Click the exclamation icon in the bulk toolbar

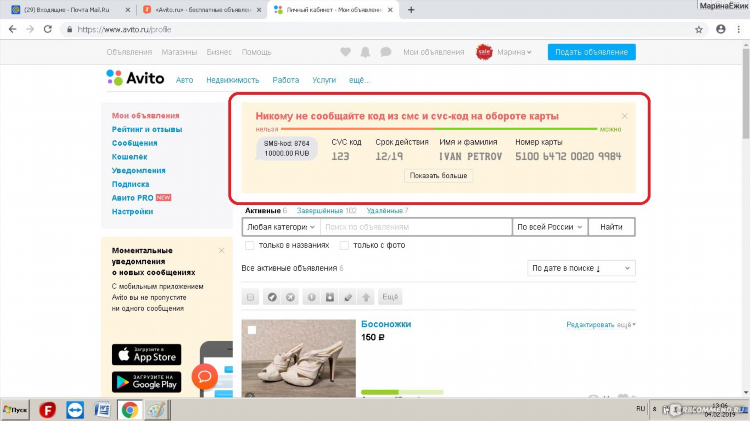click(x=311, y=297)
